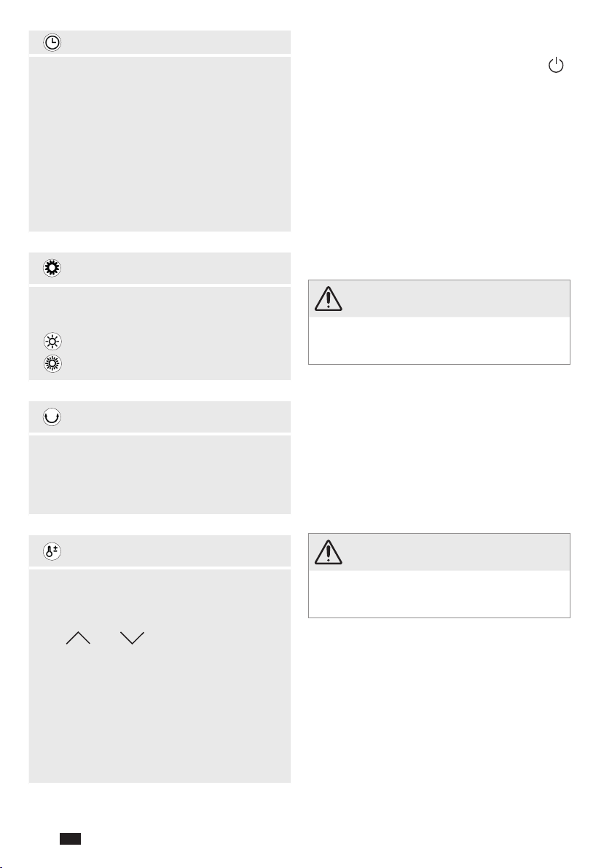Click the timer clock icon
The image size is (612, 868).
pyautogui.click(x=52, y=43)
